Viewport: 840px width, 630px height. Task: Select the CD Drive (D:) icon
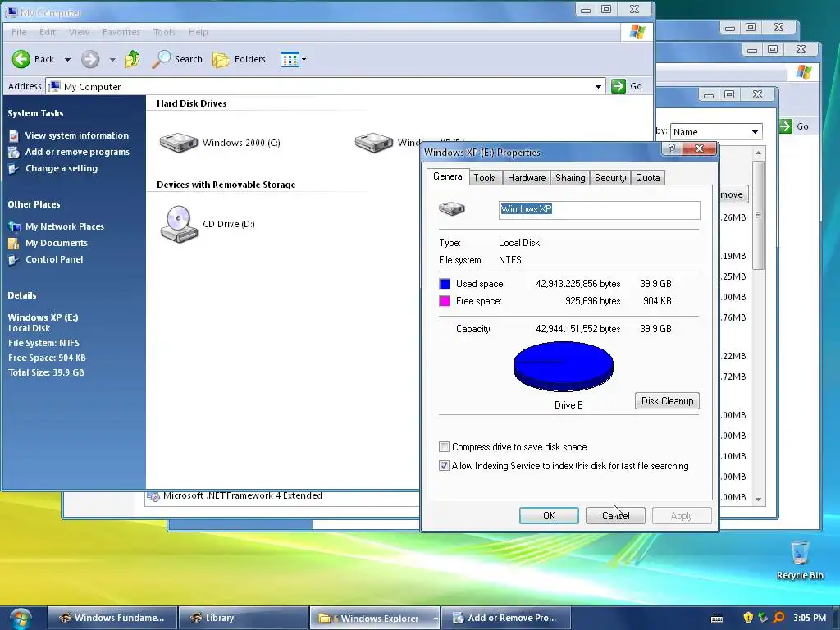click(178, 224)
